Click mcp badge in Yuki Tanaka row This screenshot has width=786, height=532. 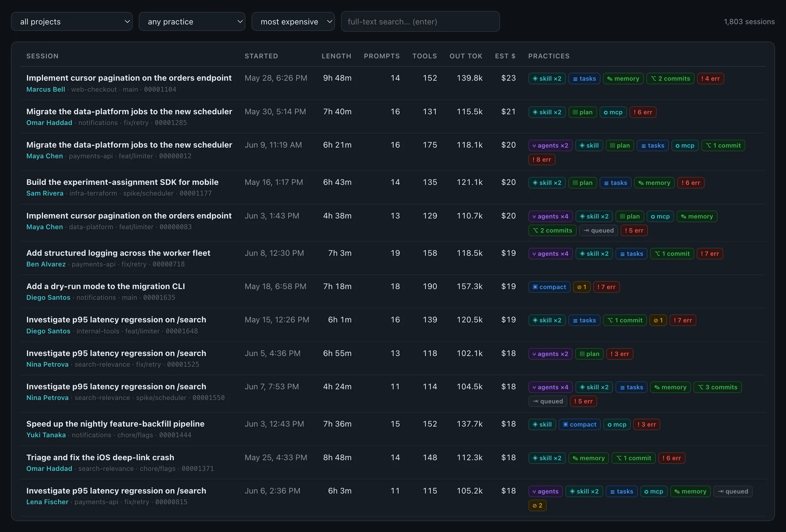click(617, 425)
